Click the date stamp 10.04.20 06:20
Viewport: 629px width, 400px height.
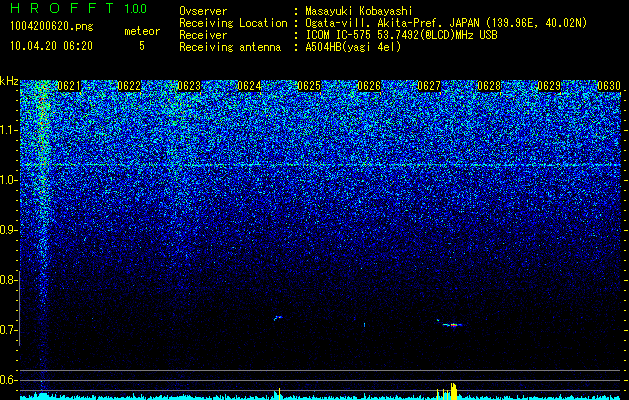[51, 46]
